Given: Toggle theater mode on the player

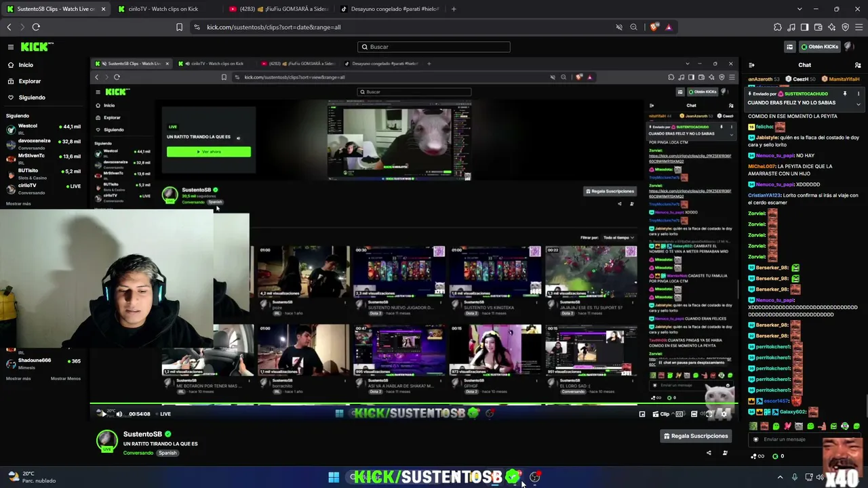Looking at the screenshot, I should click(x=694, y=414).
